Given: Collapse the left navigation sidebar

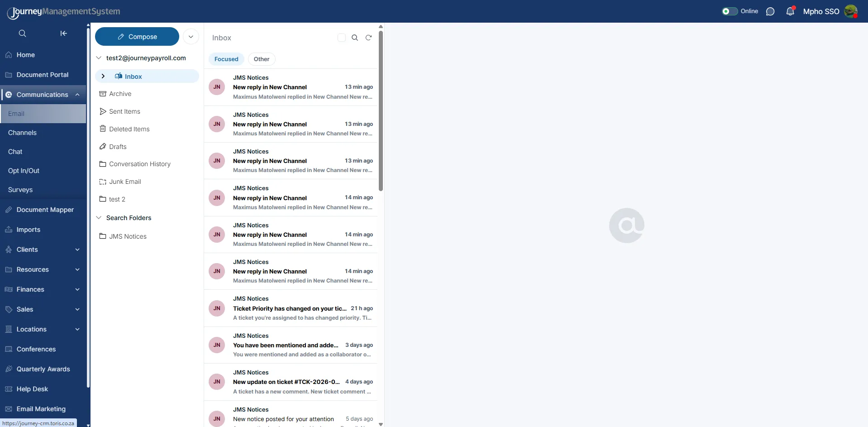Looking at the screenshot, I should (64, 34).
